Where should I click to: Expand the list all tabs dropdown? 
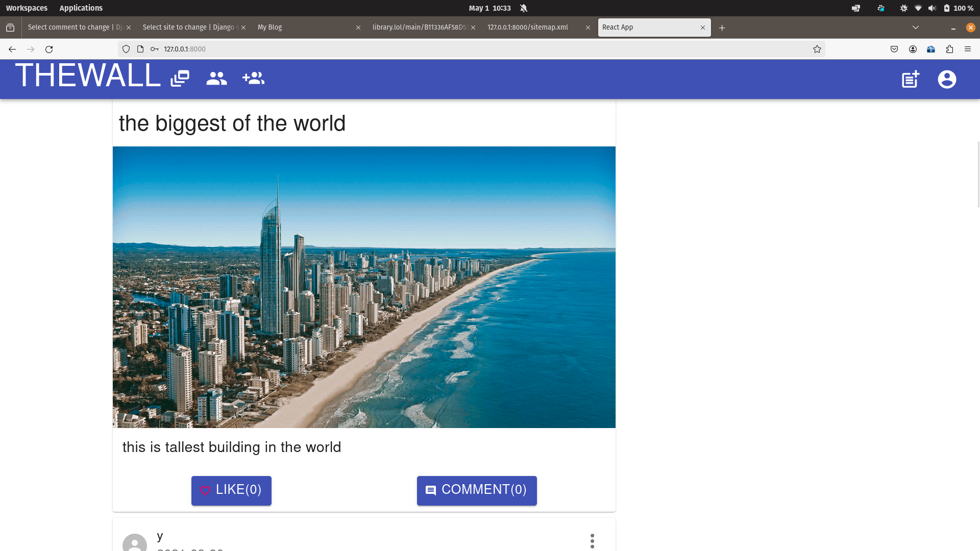tap(916, 28)
